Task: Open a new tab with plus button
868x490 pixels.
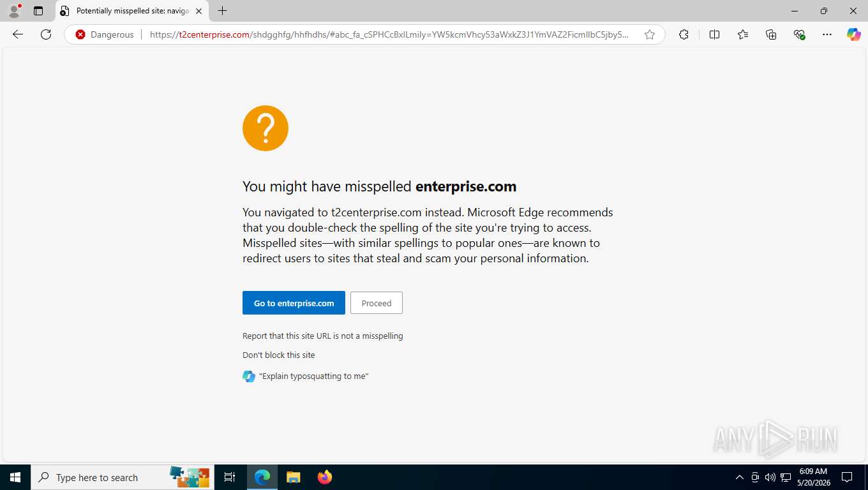Action: point(222,11)
